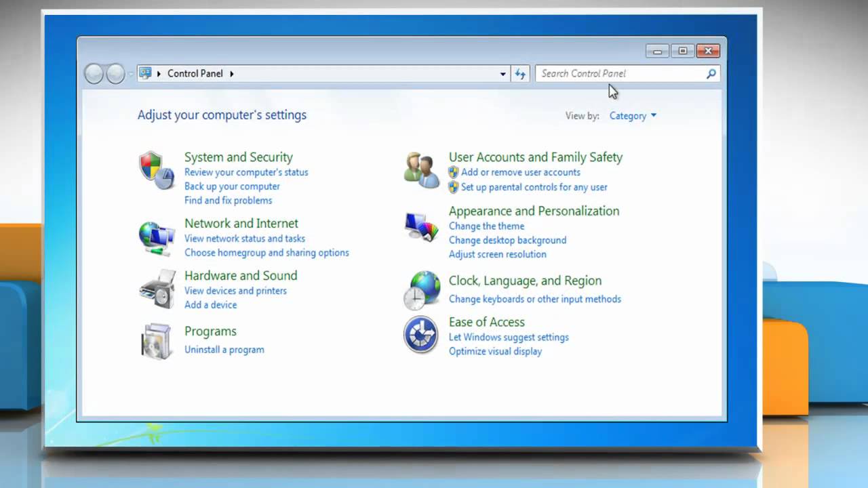Click 'Adjust your computer's settings' heading

pyautogui.click(x=222, y=115)
